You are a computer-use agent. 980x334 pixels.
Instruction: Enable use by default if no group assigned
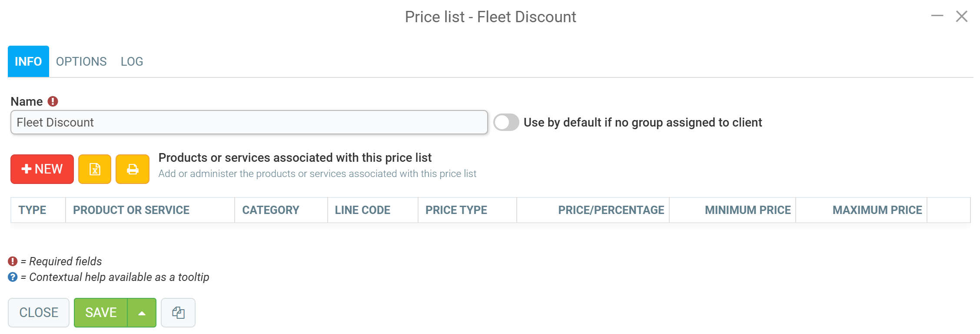coord(506,122)
